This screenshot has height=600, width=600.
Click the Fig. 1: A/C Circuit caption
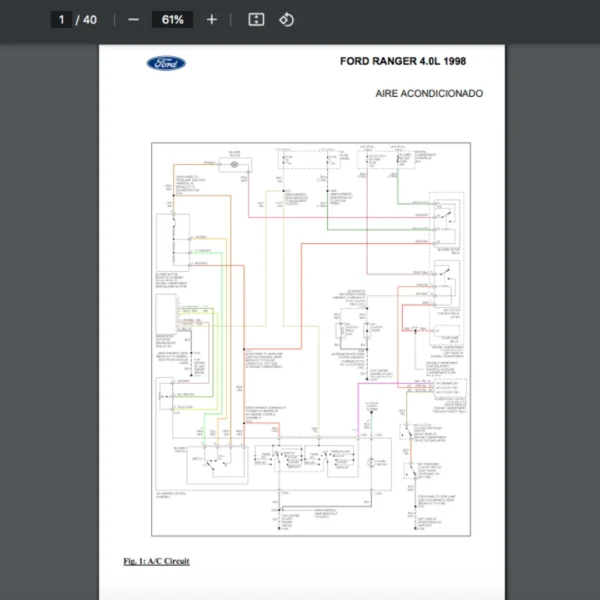coord(156,561)
